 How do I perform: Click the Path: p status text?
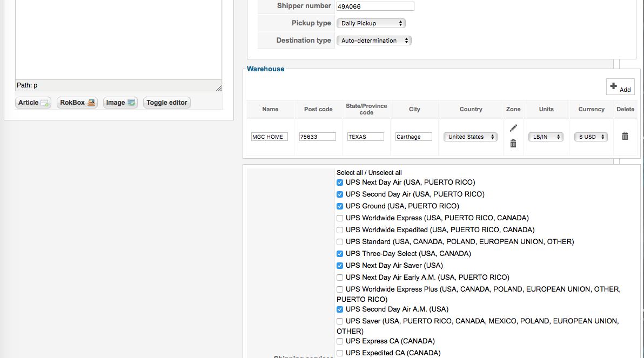[x=27, y=85]
